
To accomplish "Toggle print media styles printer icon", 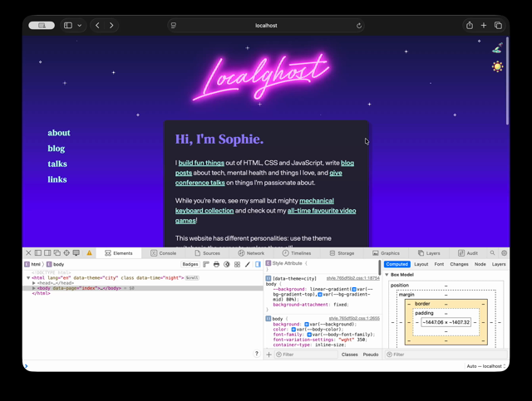I will 216,264.
